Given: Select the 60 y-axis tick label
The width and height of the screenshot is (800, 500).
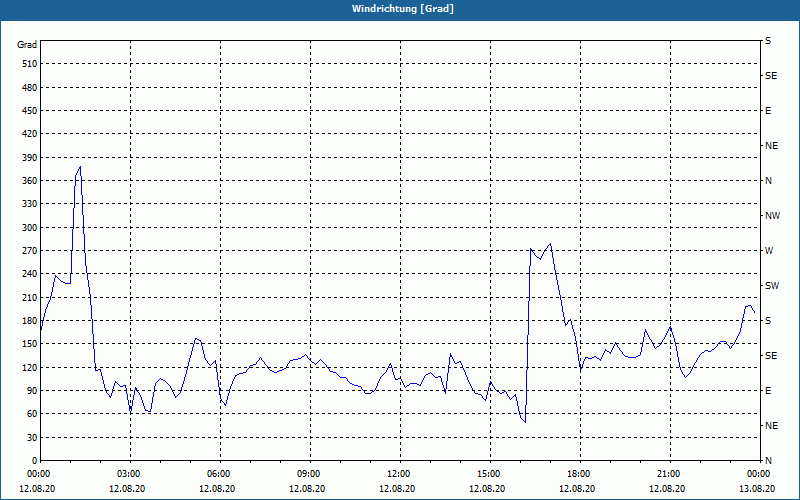Looking at the screenshot, I should (32, 414).
